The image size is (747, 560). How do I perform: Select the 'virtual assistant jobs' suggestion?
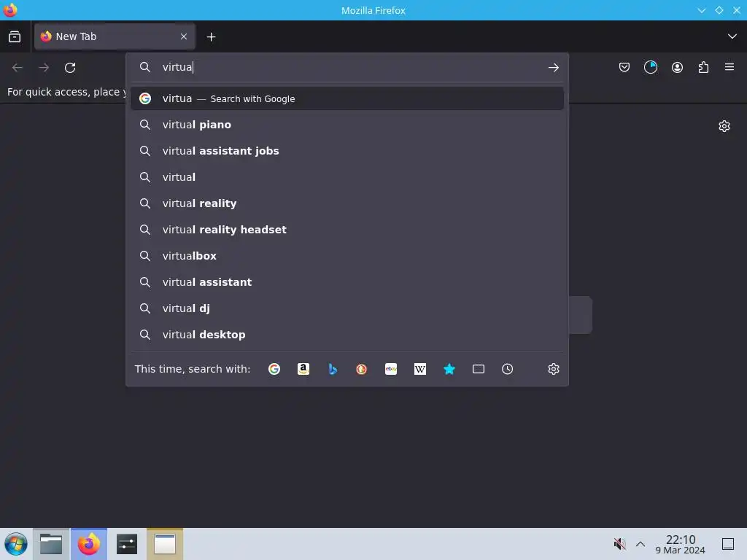[x=347, y=151]
